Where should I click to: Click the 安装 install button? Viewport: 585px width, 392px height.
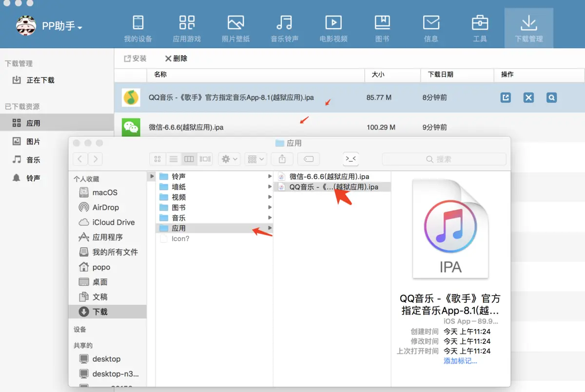click(135, 58)
